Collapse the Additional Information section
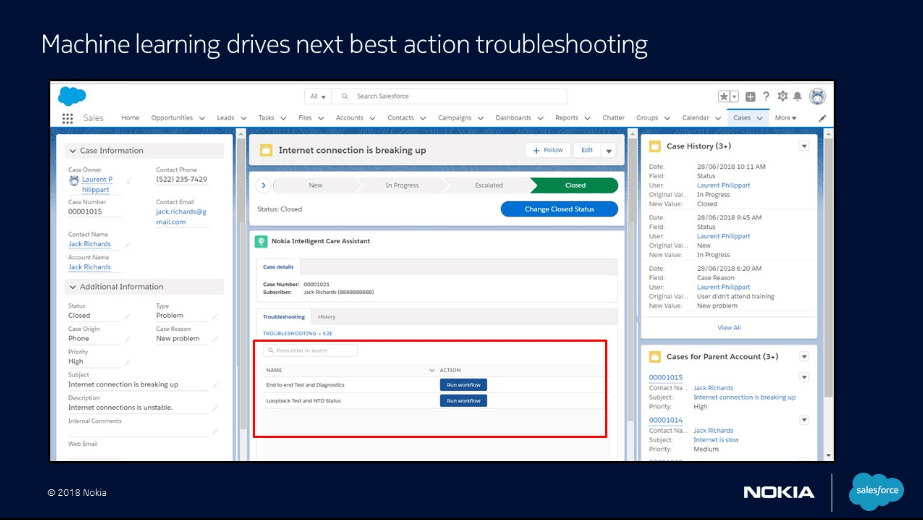The height and width of the screenshot is (520, 923). [x=72, y=287]
